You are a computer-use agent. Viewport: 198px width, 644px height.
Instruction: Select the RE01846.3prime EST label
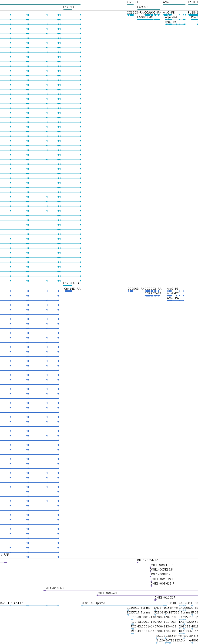93,603
